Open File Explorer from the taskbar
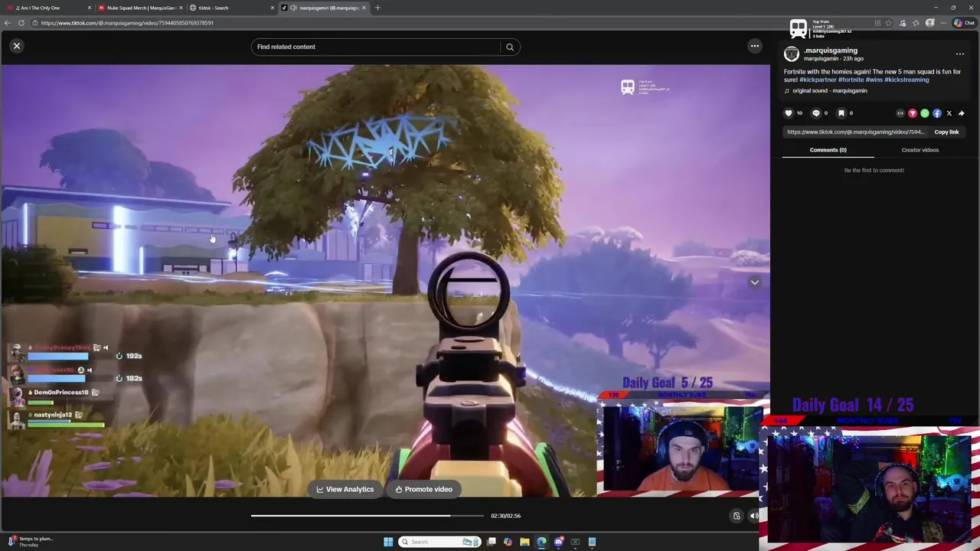Viewport: 980px width, 551px height. 524,542
